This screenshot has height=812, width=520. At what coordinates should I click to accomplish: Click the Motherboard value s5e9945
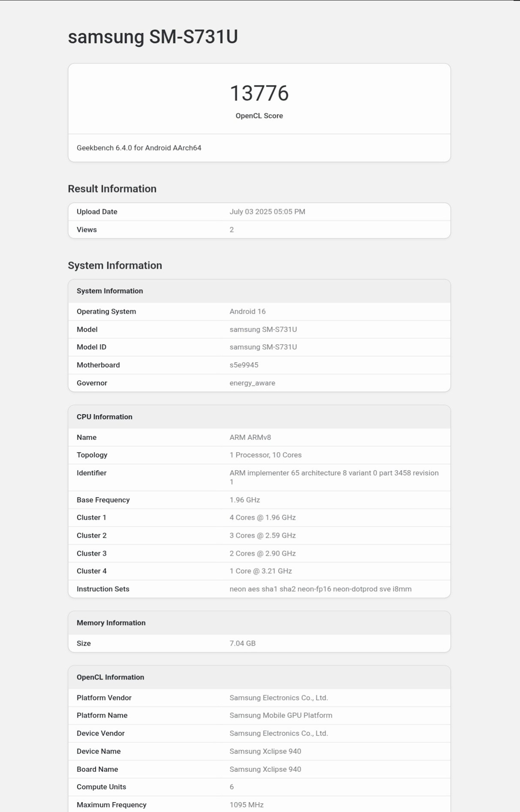(x=244, y=365)
